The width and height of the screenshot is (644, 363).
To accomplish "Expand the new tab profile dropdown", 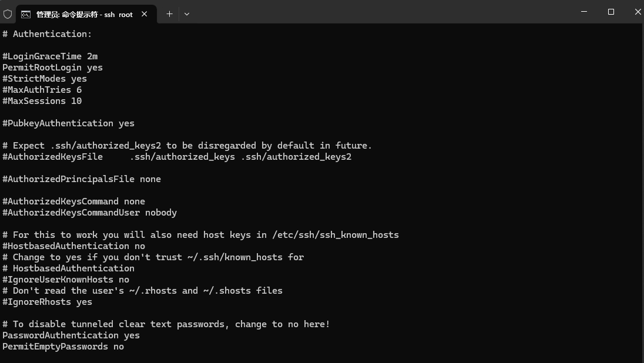I will (x=187, y=14).
